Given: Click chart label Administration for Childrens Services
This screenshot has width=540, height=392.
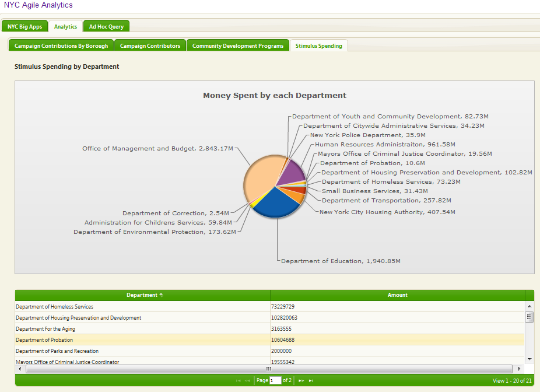Looking at the screenshot, I should tap(158, 222).
